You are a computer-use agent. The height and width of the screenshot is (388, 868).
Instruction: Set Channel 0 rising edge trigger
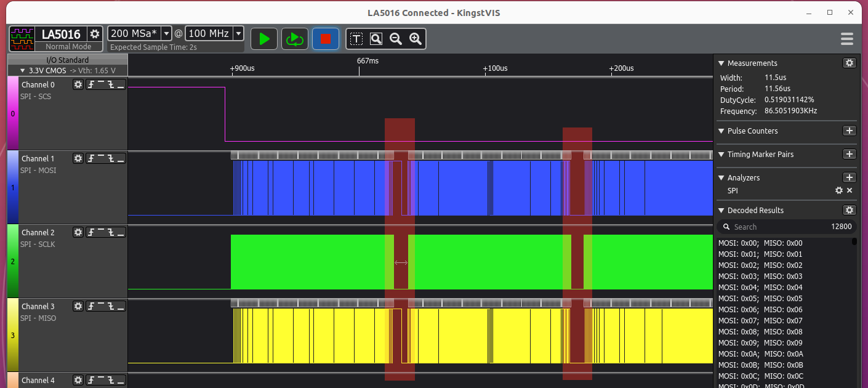coord(90,84)
